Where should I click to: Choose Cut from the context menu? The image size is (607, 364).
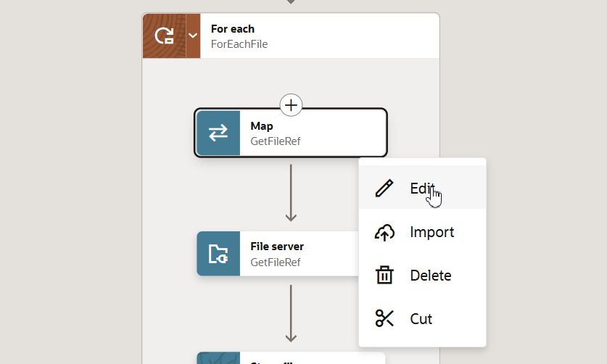pyautogui.click(x=422, y=319)
